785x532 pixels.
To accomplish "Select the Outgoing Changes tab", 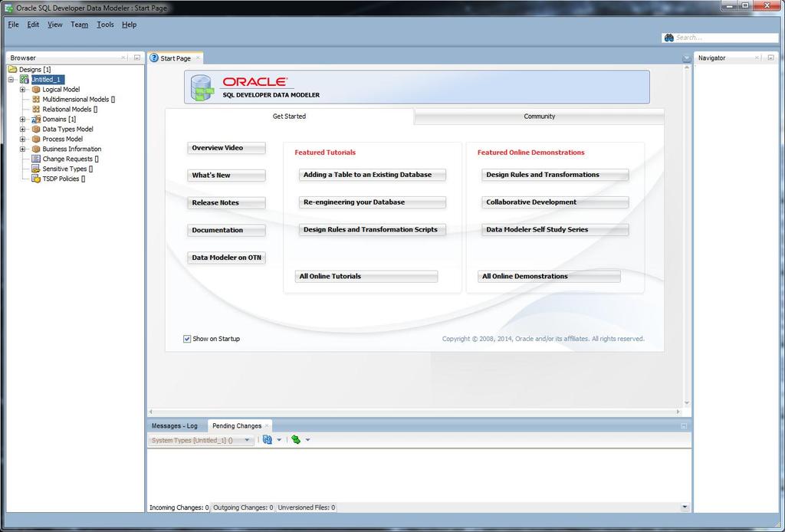I will [x=243, y=507].
